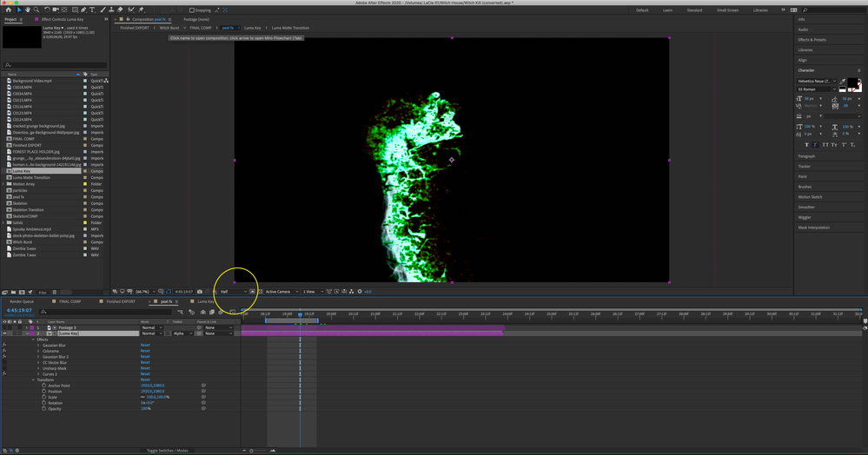Click the purple label color of layer 1
The width and height of the screenshot is (868, 455).
[31, 327]
